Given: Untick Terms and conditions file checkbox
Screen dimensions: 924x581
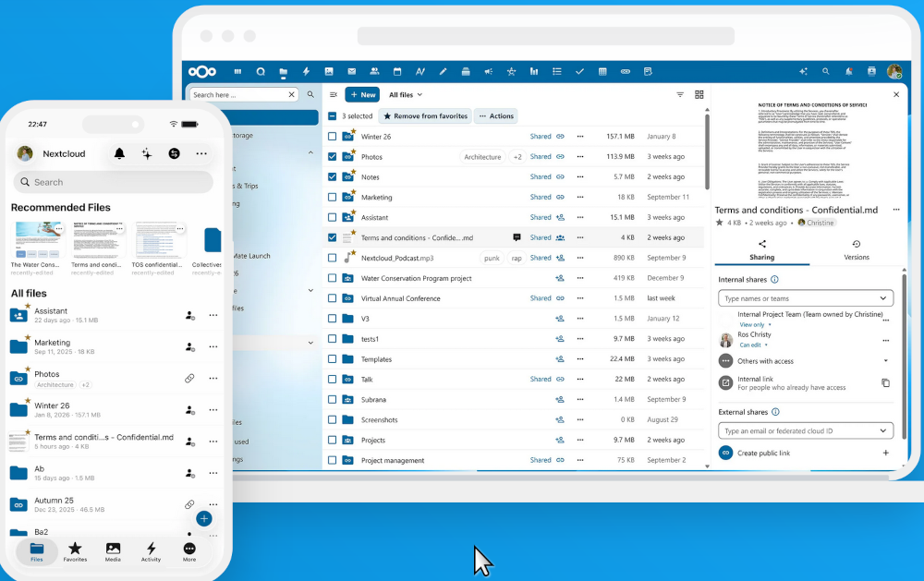Looking at the screenshot, I should [x=333, y=237].
